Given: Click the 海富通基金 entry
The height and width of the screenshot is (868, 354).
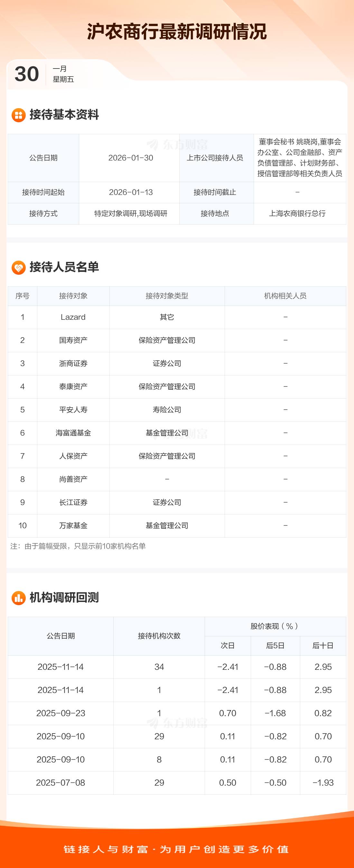Looking at the screenshot, I should (x=73, y=433).
